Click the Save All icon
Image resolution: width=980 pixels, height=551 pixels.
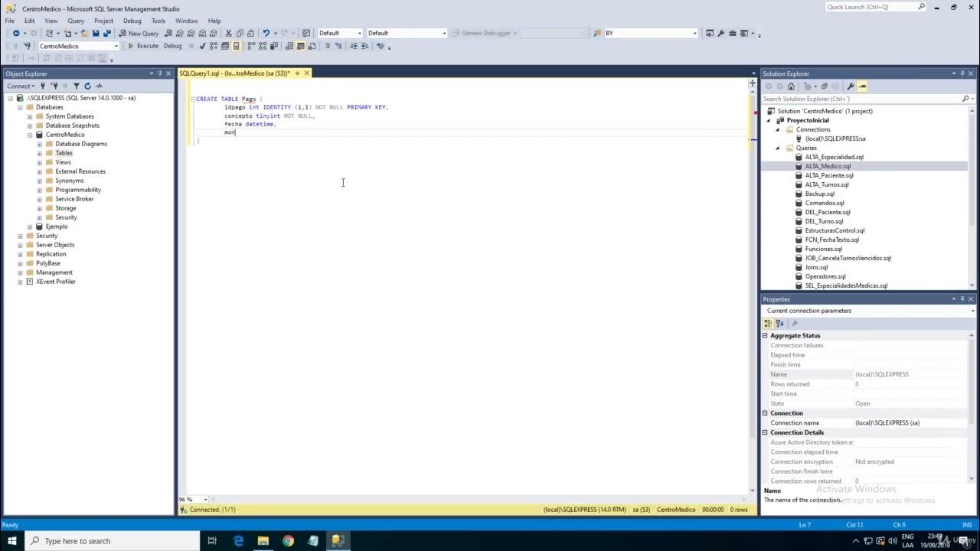(106, 34)
